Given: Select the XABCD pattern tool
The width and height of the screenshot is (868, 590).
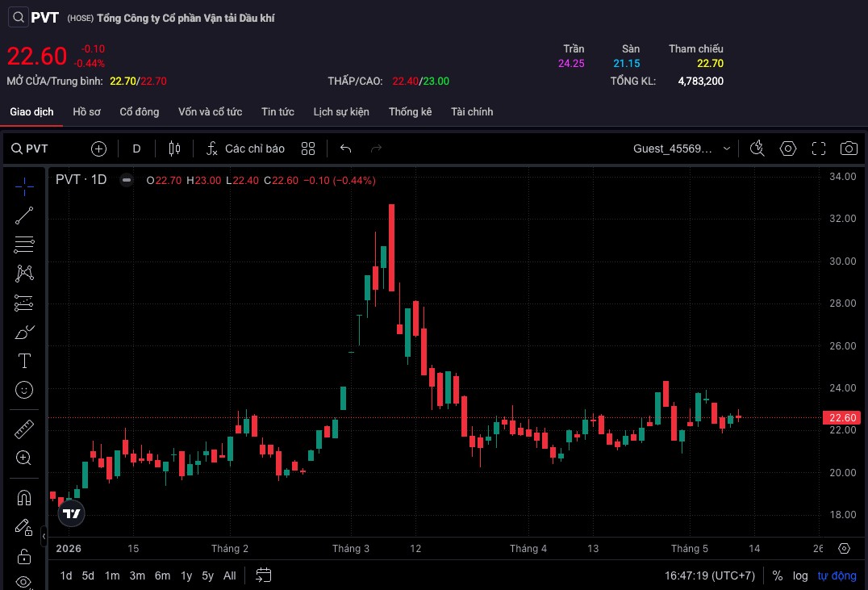Looking at the screenshot, I should pyautogui.click(x=24, y=273).
